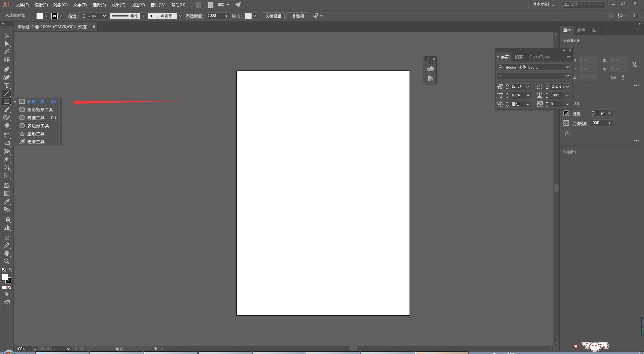Screen dimensions: 644x354
Task: Reset to default fill and stroke
Action: point(4,270)
